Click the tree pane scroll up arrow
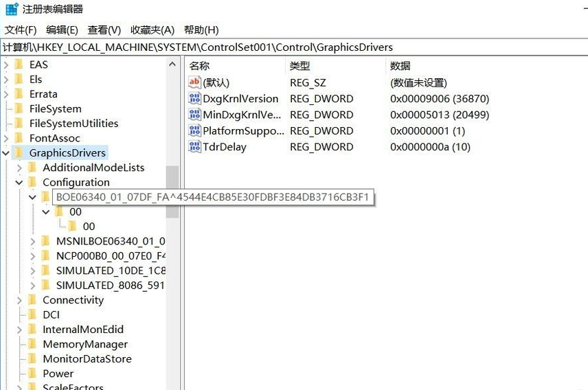The width and height of the screenshot is (588, 390). (172, 65)
